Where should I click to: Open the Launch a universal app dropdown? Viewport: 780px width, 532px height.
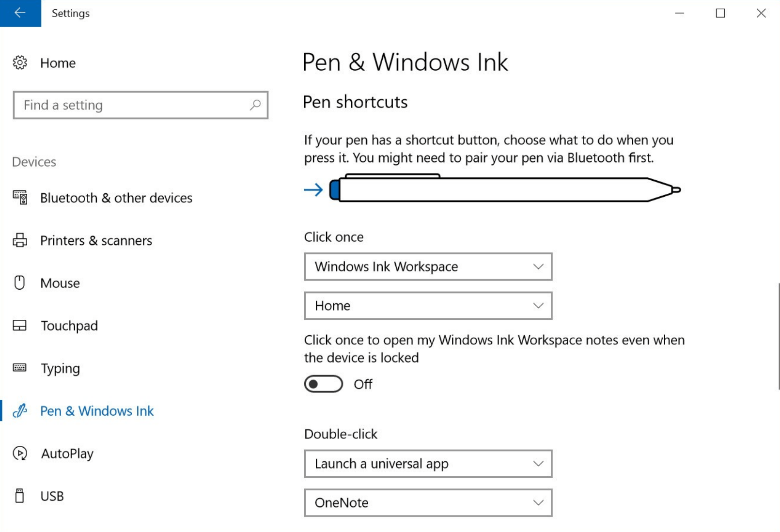[x=428, y=464]
